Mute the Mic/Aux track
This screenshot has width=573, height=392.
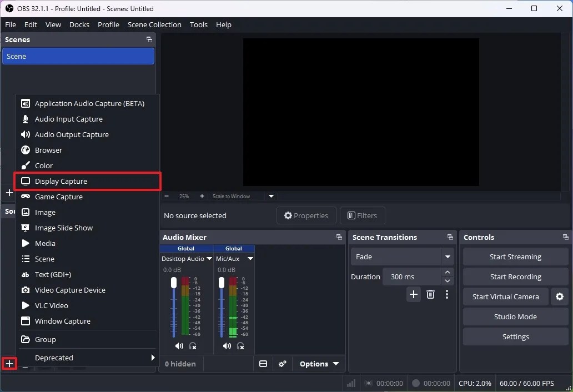click(x=226, y=346)
